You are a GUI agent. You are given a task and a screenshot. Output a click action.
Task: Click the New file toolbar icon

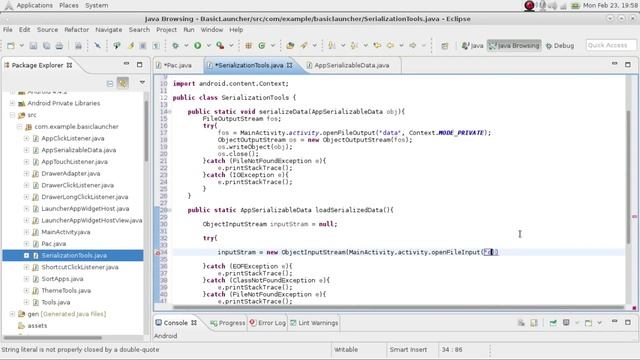point(11,46)
